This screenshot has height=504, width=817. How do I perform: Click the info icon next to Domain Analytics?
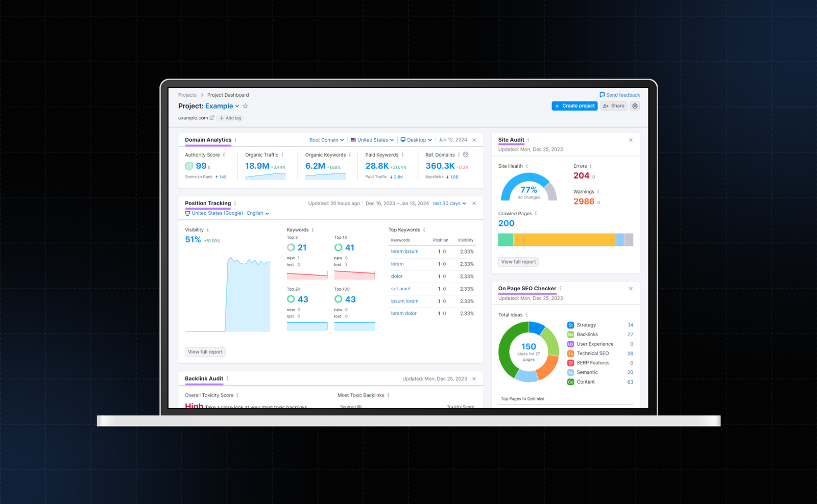click(x=236, y=140)
